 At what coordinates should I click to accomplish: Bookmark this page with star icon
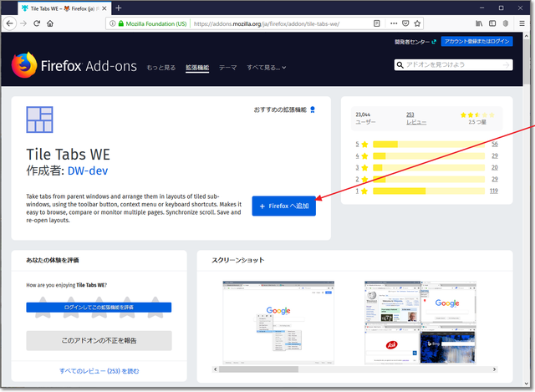(417, 23)
